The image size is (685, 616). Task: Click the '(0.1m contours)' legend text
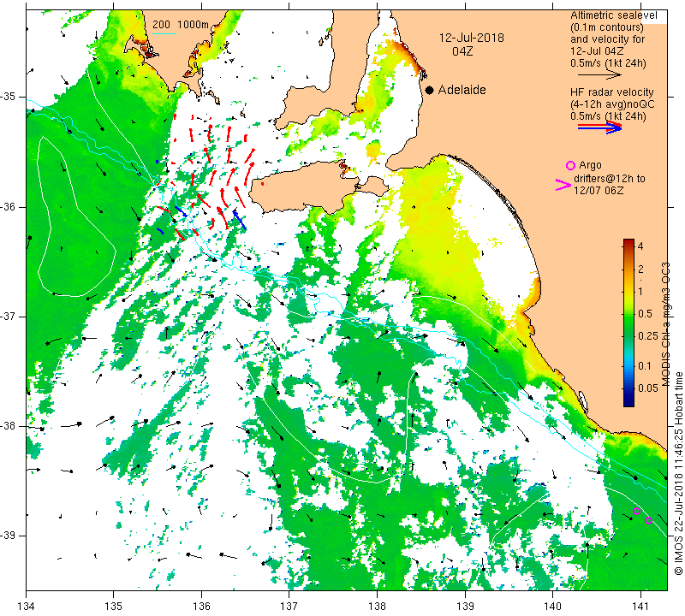click(607, 27)
